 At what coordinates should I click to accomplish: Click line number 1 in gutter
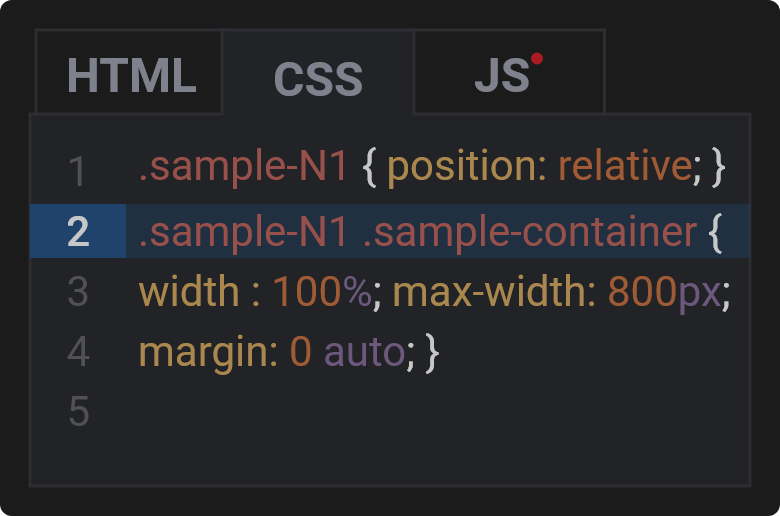click(78, 172)
